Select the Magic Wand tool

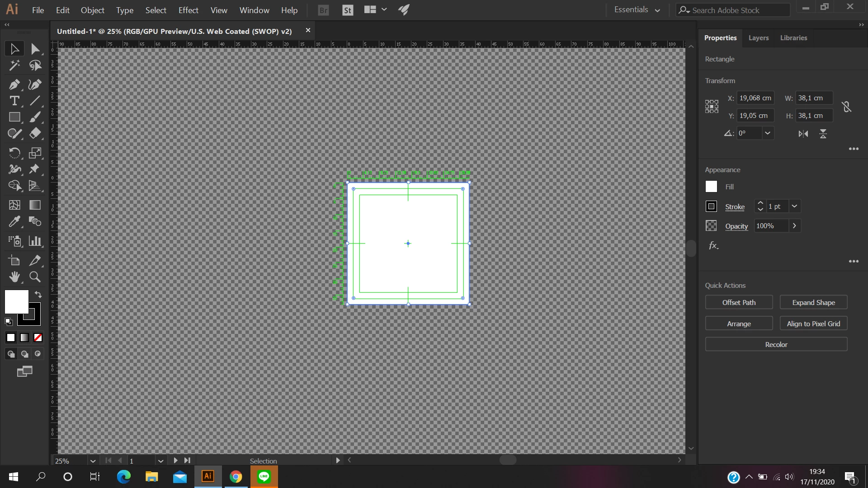click(x=14, y=66)
